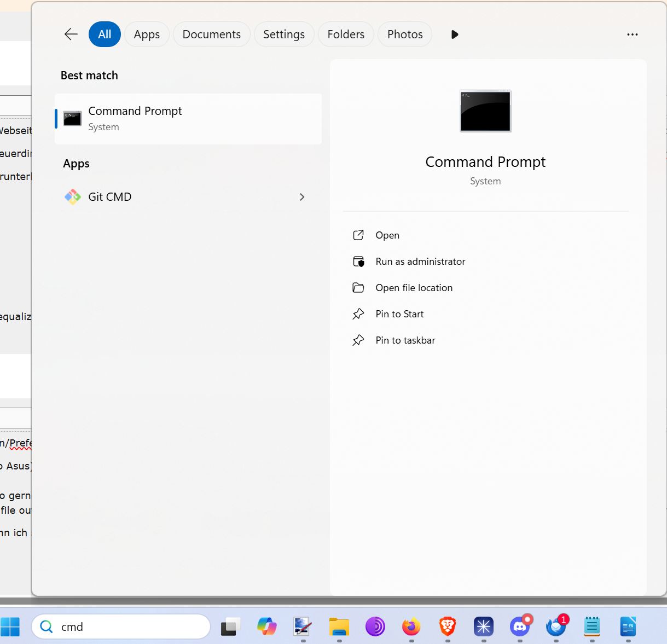
Task: Select the Documents filter tab
Action: point(211,34)
